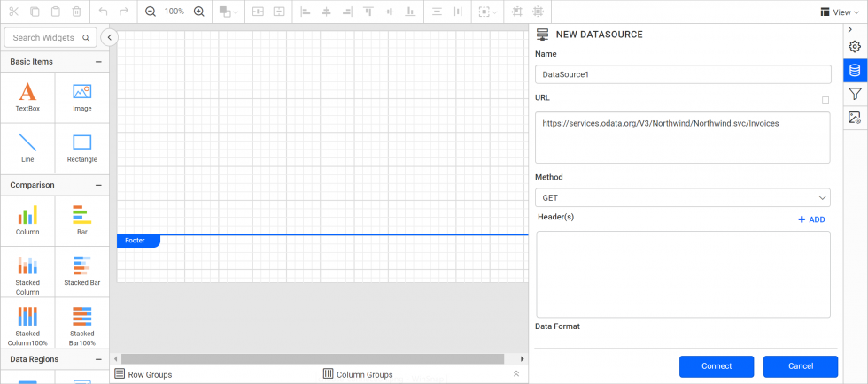Distribute items vertically
868x384 pixels.
click(437, 12)
